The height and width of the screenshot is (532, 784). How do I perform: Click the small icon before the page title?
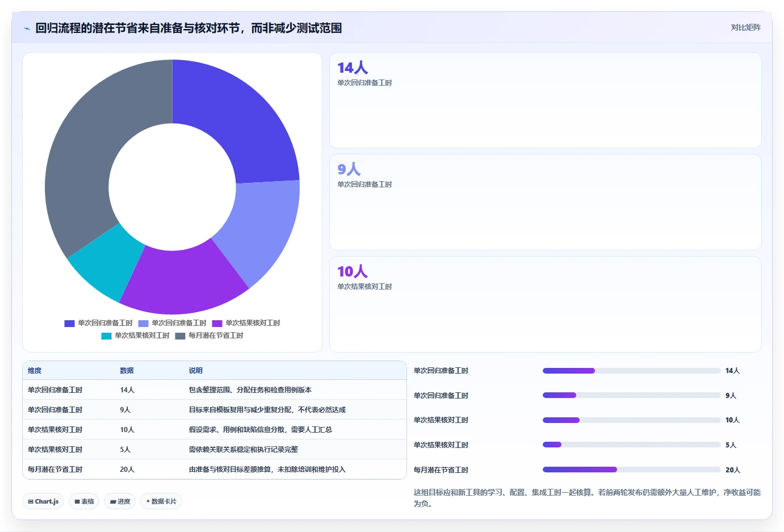point(27,28)
